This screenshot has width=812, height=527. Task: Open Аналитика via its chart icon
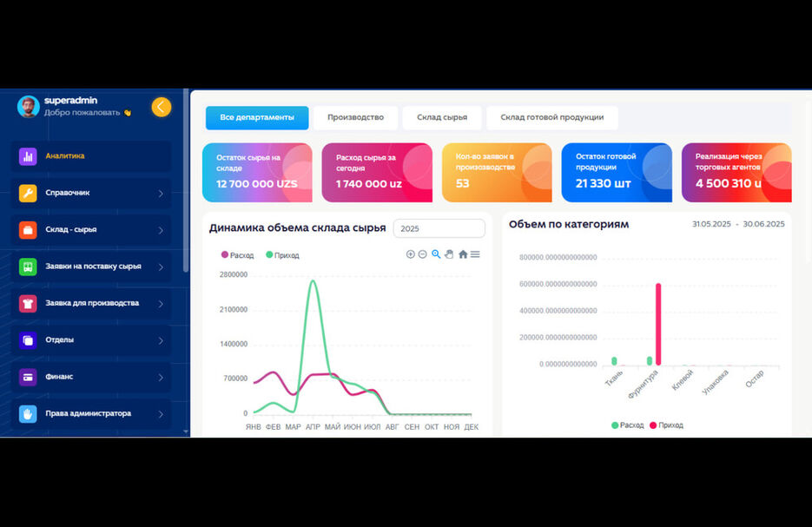tap(28, 156)
